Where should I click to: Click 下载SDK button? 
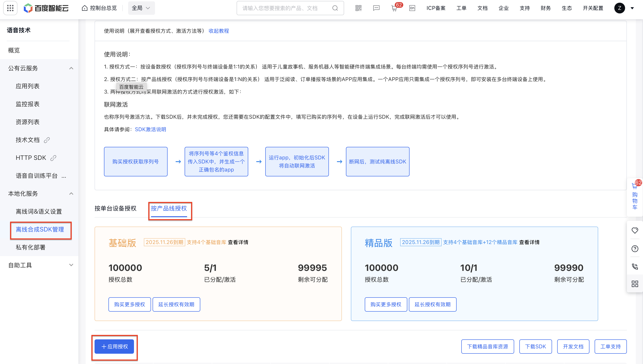(535, 347)
